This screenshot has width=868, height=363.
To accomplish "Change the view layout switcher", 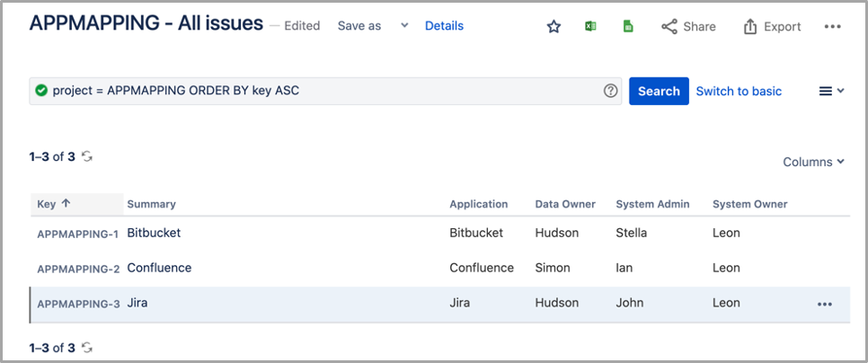I will (831, 91).
